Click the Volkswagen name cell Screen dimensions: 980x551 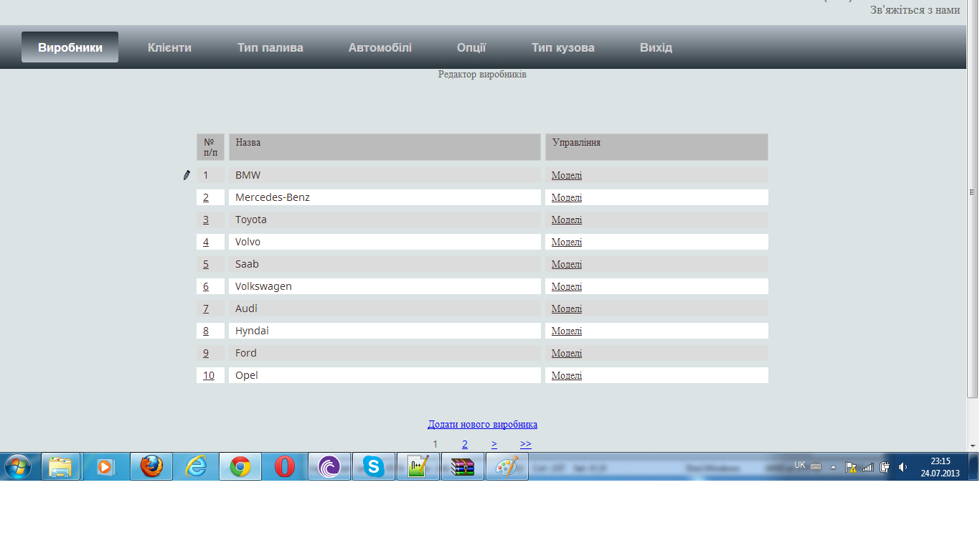[x=385, y=286]
